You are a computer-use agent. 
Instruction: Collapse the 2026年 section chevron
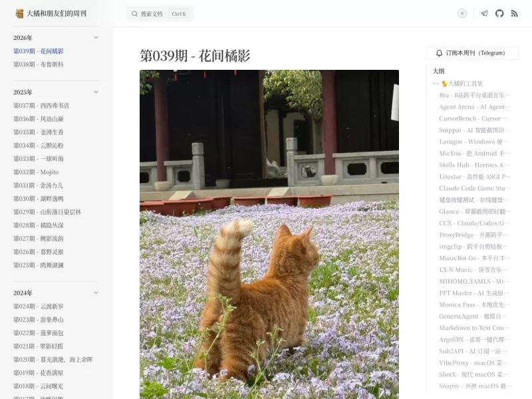[96, 37]
